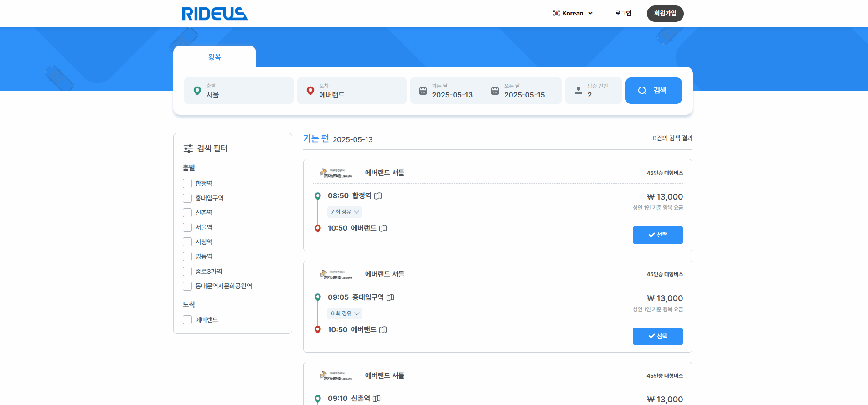Click the 오는 날 calendar icon
The image size is (868, 405).
point(495,91)
